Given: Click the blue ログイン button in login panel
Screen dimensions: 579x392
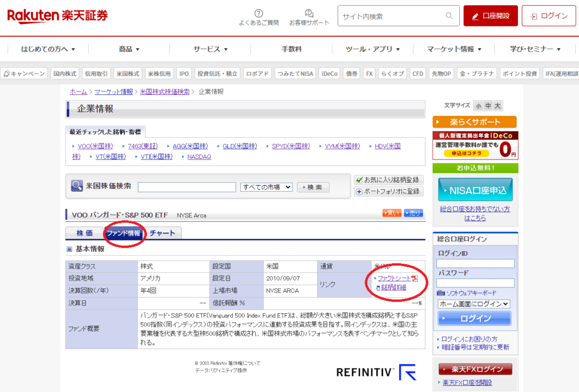Looking at the screenshot, I should 474,318.
